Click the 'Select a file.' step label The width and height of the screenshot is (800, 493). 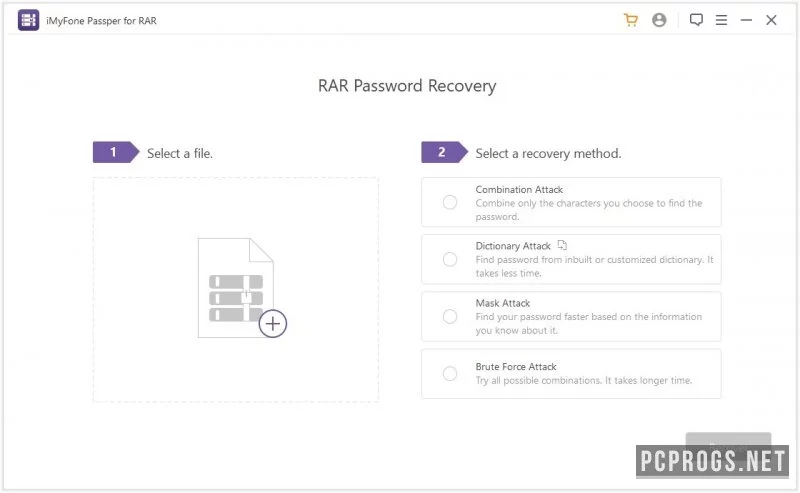tap(180, 154)
